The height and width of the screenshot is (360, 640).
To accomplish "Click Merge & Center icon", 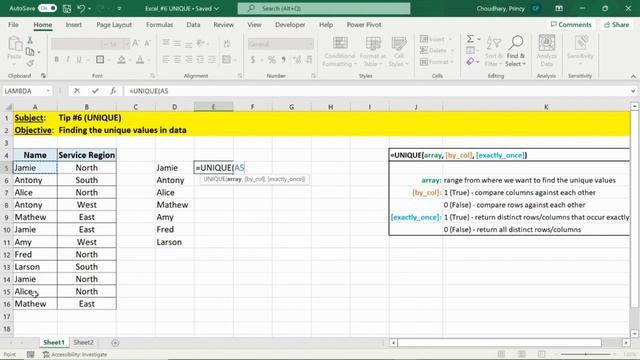I will (227, 60).
